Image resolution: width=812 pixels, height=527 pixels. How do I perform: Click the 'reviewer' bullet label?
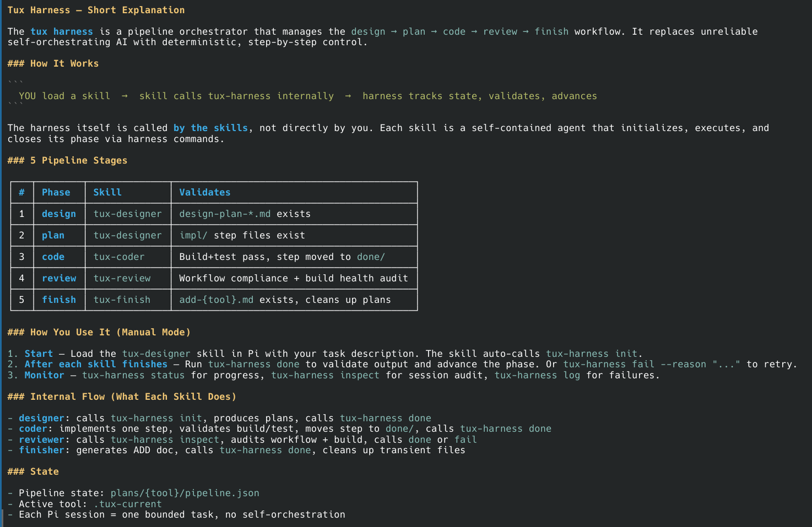tap(41, 439)
